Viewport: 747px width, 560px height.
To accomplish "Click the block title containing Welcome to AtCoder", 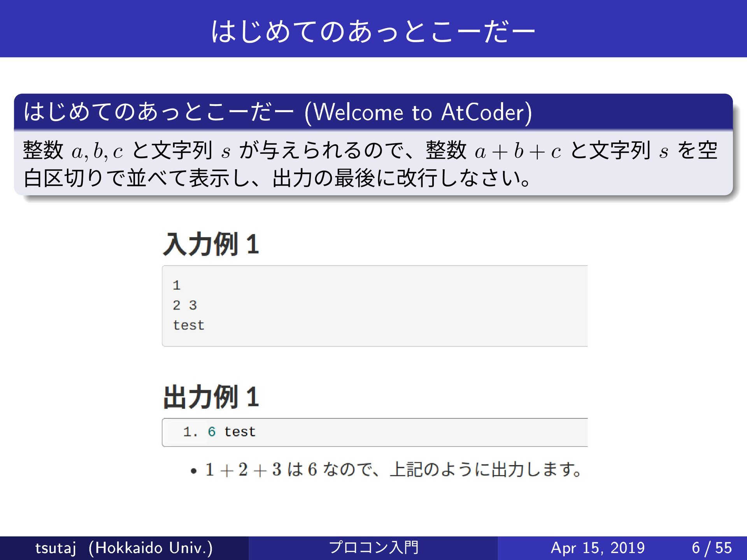I will pyautogui.click(x=277, y=112).
